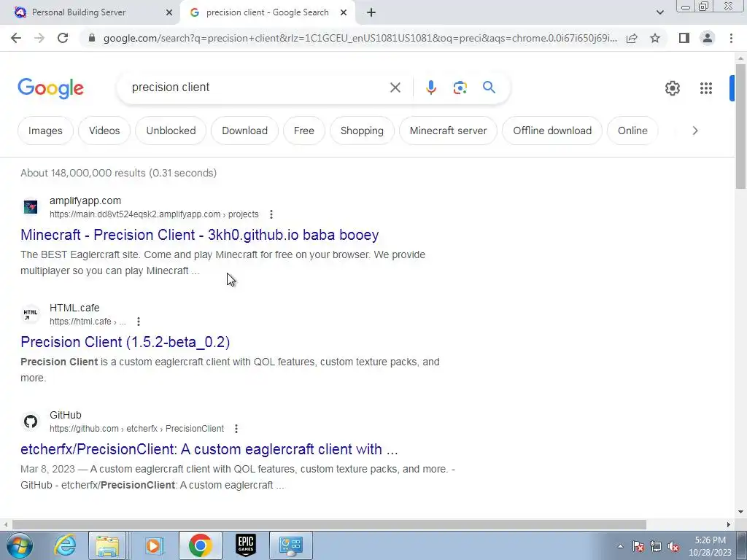Open etcherfx/PrecisionClient GitHub link
The image size is (747, 560).
(x=209, y=449)
